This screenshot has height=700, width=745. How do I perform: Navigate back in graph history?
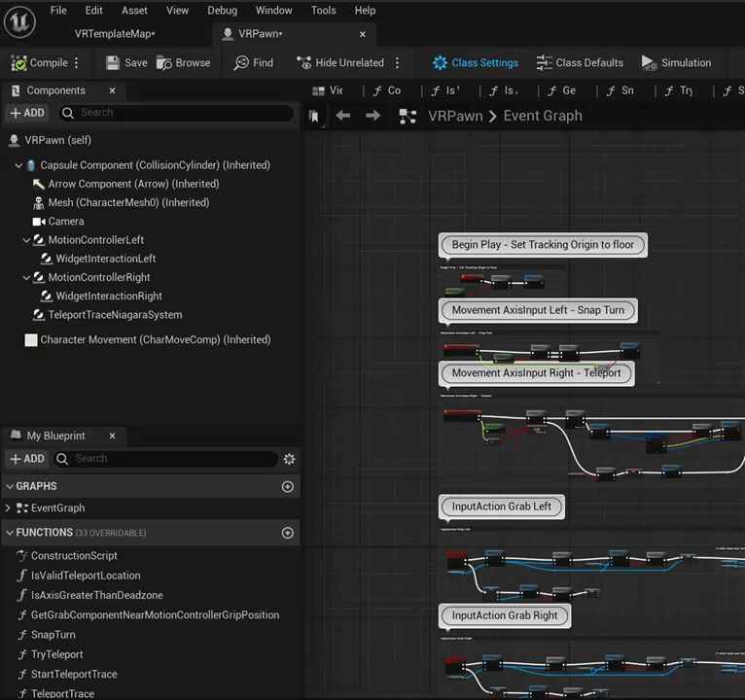tap(343, 116)
